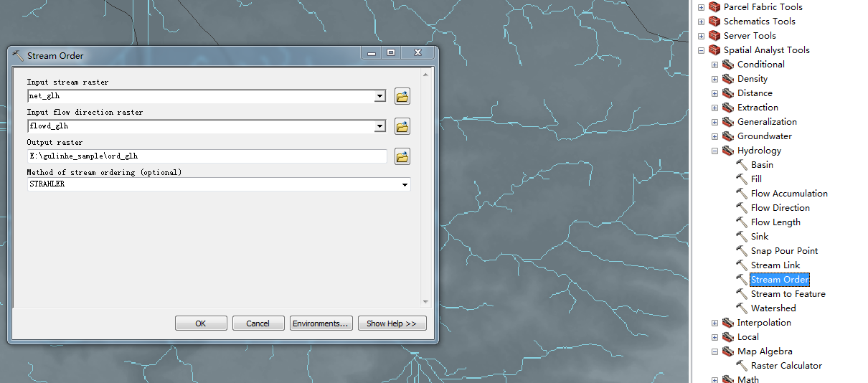Open the Stream to Feature tool
Viewport: 868px width, 383px height.
(788, 294)
